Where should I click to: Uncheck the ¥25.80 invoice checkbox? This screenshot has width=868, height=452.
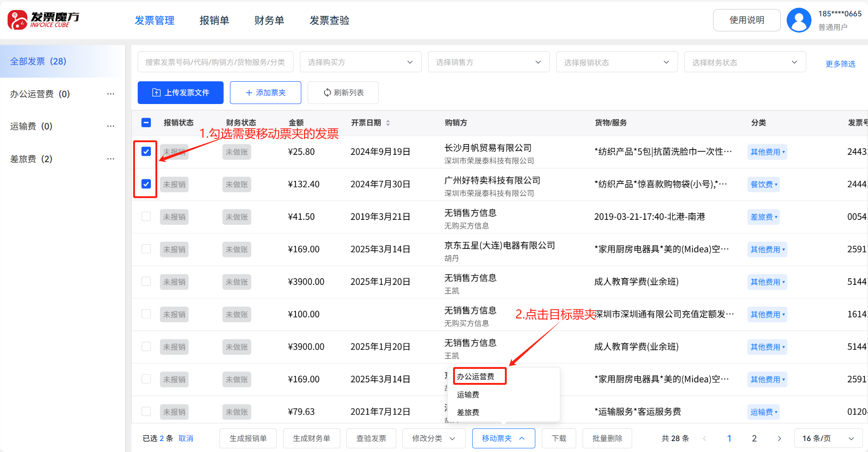click(x=146, y=152)
